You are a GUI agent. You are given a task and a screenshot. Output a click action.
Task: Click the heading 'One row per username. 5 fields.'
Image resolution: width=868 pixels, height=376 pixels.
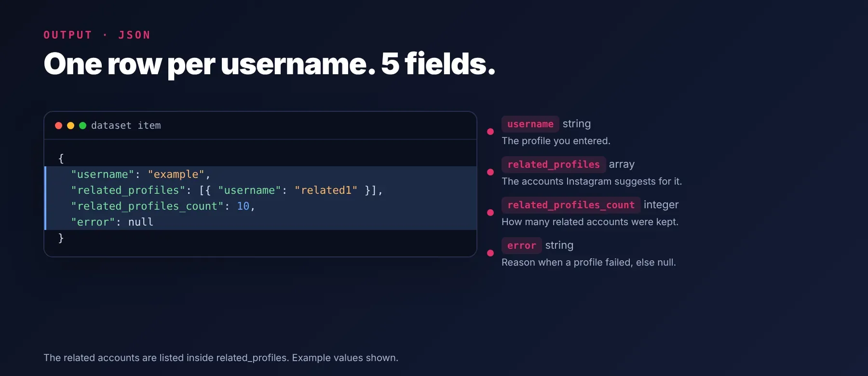269,64
